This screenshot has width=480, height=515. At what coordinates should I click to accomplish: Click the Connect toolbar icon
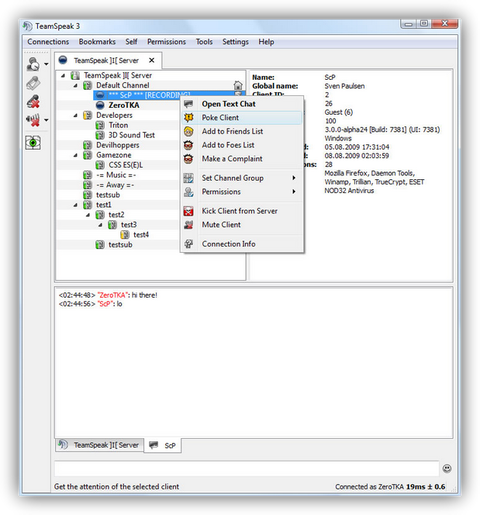click(x=33, y=64)
